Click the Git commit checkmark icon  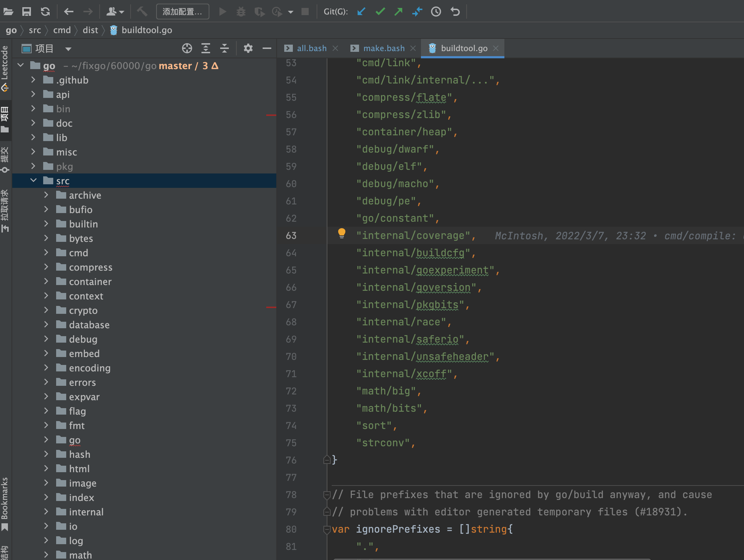coord(380,12)
